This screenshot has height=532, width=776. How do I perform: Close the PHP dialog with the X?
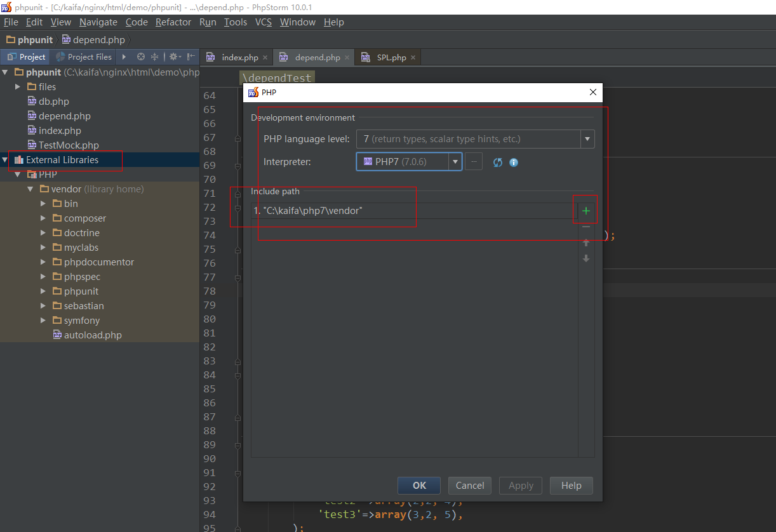point(593,92)
